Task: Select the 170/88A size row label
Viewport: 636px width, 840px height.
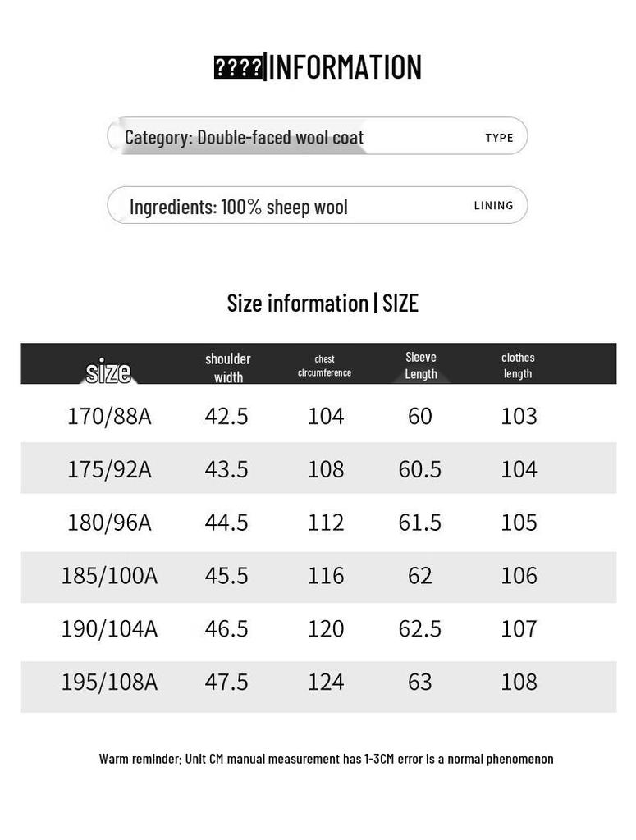Action: (109, 417)
